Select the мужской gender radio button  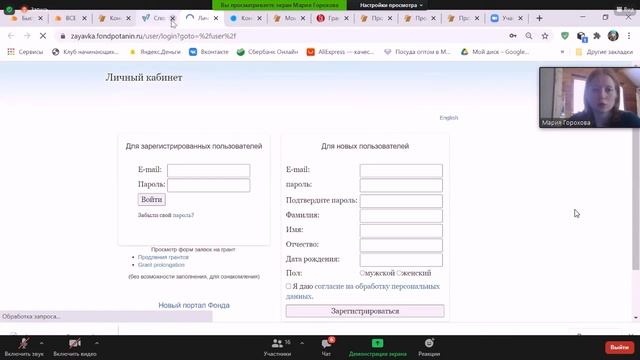362,273
